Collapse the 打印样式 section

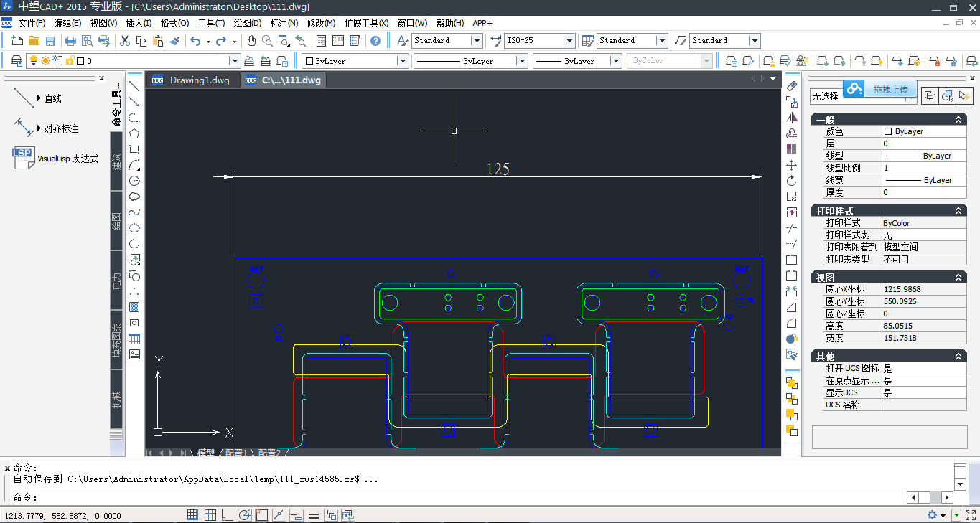pyautogui.click(x=958, y=211)
